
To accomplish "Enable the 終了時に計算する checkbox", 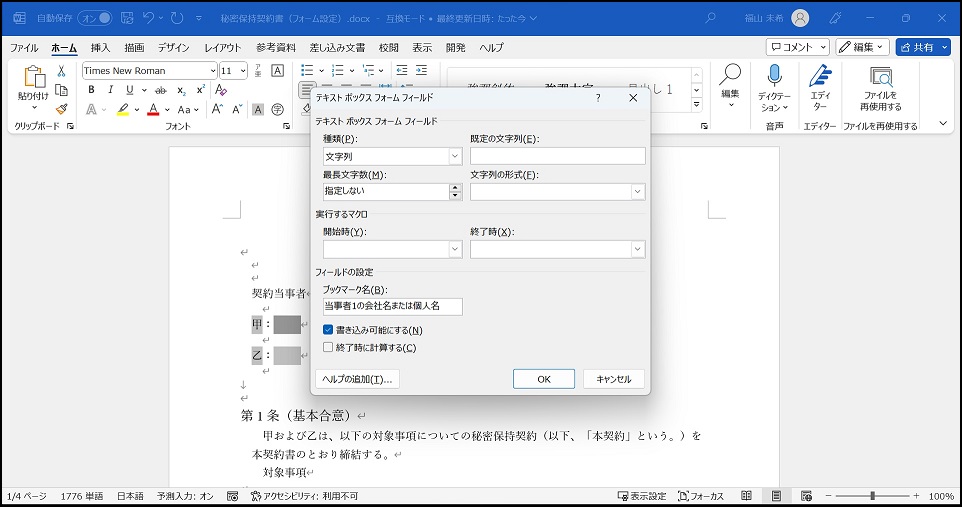I will click(x=328, y=347).
